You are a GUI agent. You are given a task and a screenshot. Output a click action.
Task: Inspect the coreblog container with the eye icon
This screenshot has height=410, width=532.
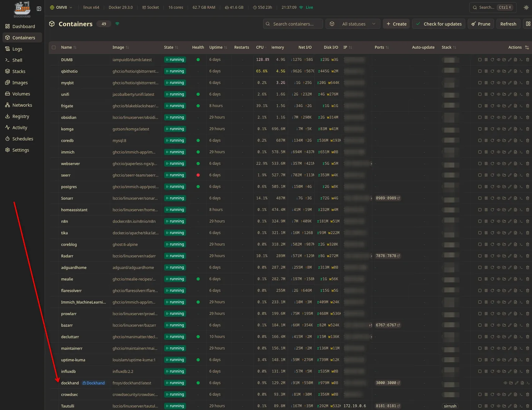pos(499,244)
